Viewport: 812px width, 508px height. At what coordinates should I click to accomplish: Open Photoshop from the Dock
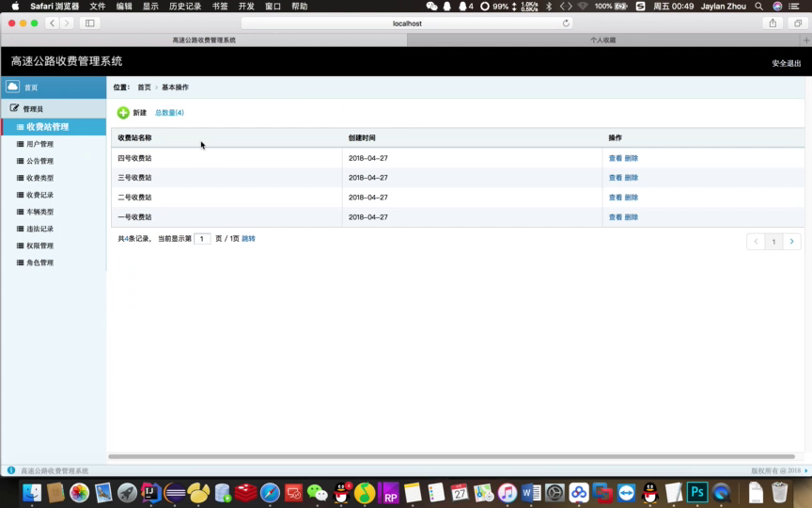click(x=697, y=492)
